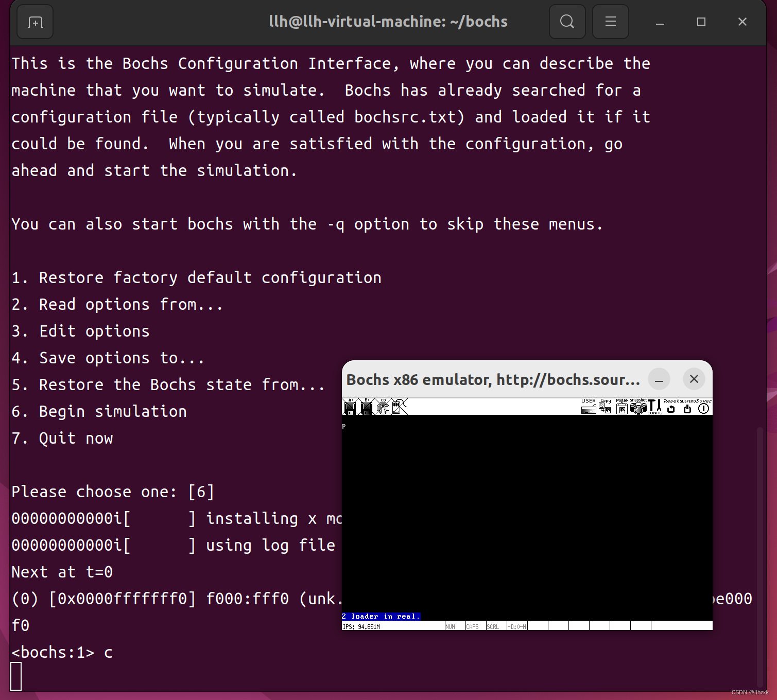Viewport: 777px width, 700px height.
Task: Click the terminal vertical scrollbar
Action: [x=759, y=556]
